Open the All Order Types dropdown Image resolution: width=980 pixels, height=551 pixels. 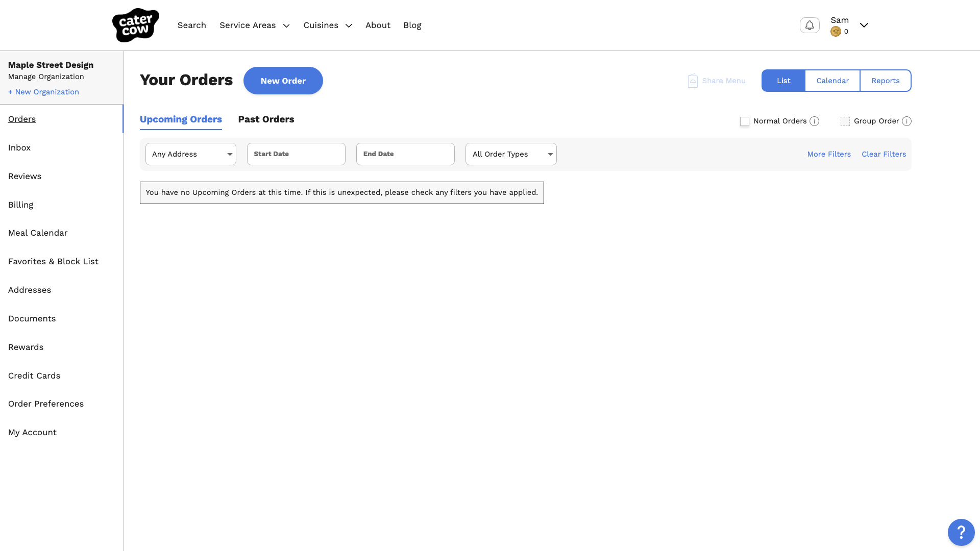[511, 154]
